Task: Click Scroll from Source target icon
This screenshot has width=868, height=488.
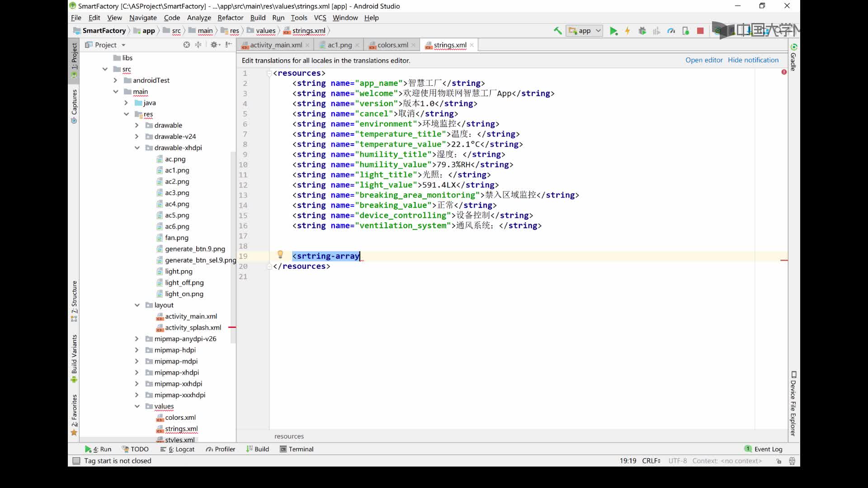Action: (186, 45)
